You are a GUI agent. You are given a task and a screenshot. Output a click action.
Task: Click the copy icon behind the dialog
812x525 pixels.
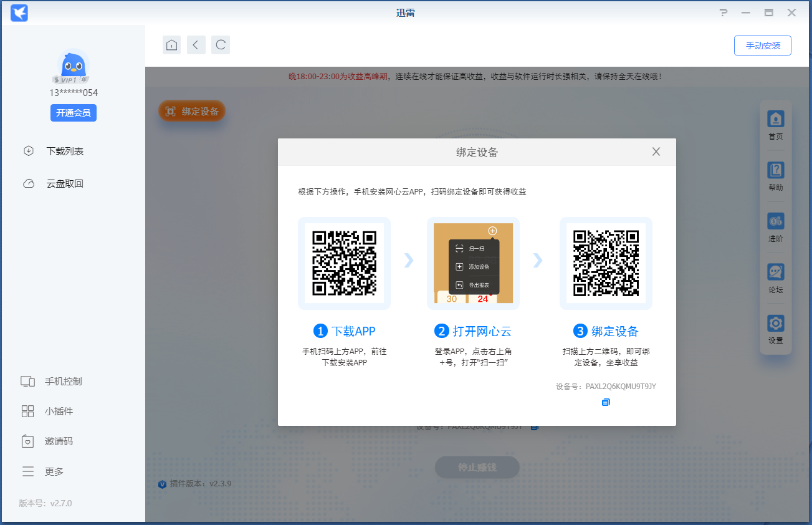point(534,427)
